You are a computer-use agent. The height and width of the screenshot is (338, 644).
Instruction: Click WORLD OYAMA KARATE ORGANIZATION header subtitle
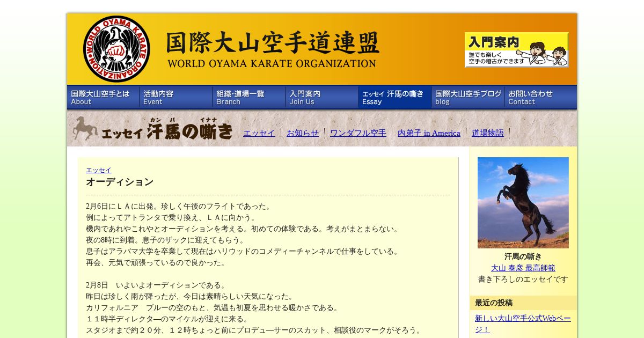click(x=272, y=63)
